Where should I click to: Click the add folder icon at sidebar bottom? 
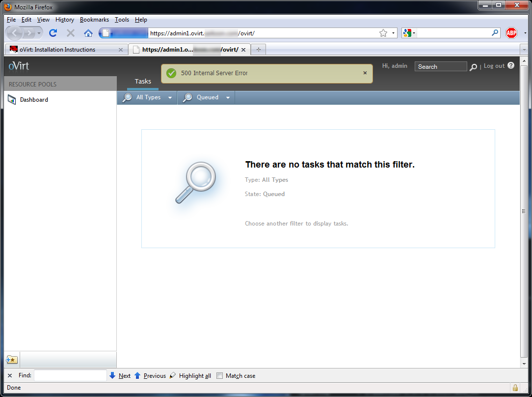click(x=11, y=360)
